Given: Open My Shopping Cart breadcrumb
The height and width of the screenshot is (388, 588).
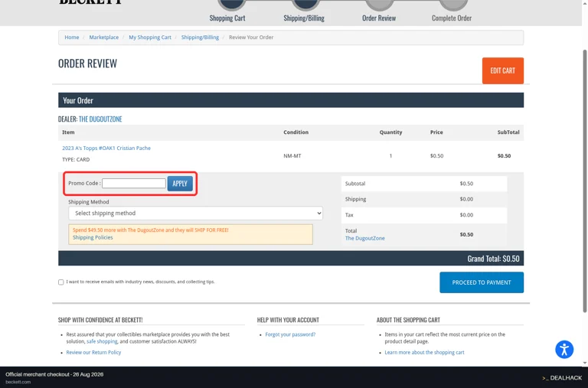Looking at the screenshot, I should (150, 37).
